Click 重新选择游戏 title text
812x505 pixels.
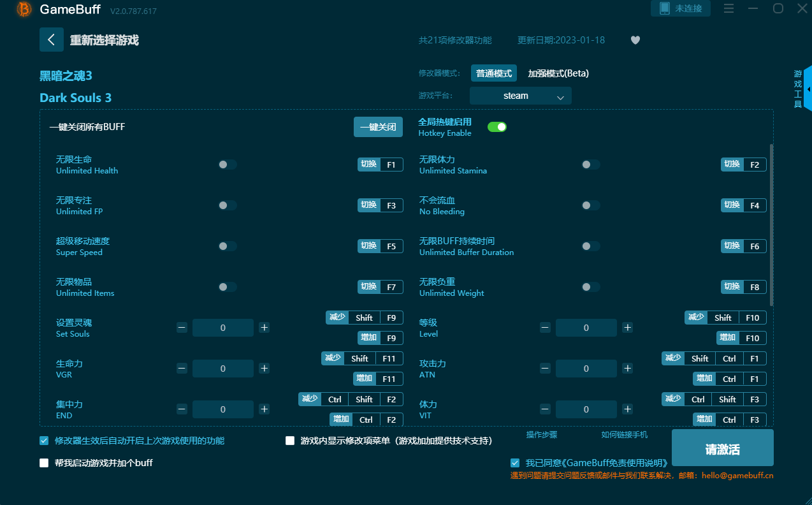click(x=105, y=40)
